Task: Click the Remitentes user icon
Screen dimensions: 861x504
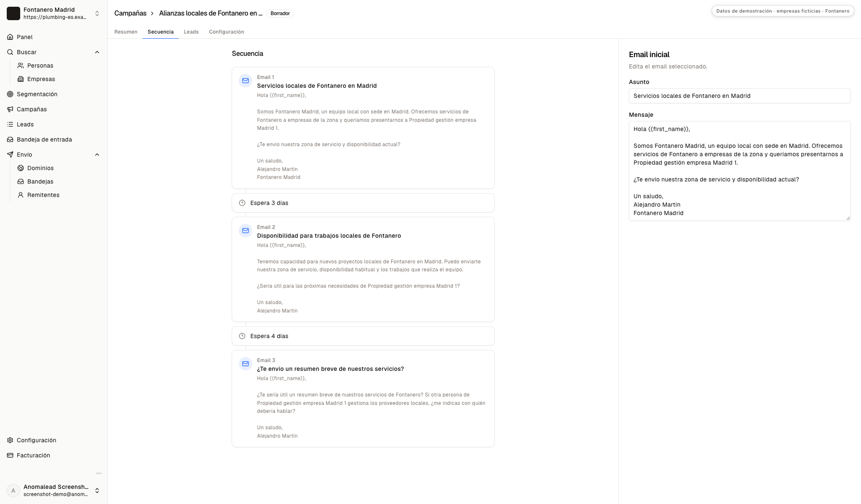Action: tap(21, 195)
